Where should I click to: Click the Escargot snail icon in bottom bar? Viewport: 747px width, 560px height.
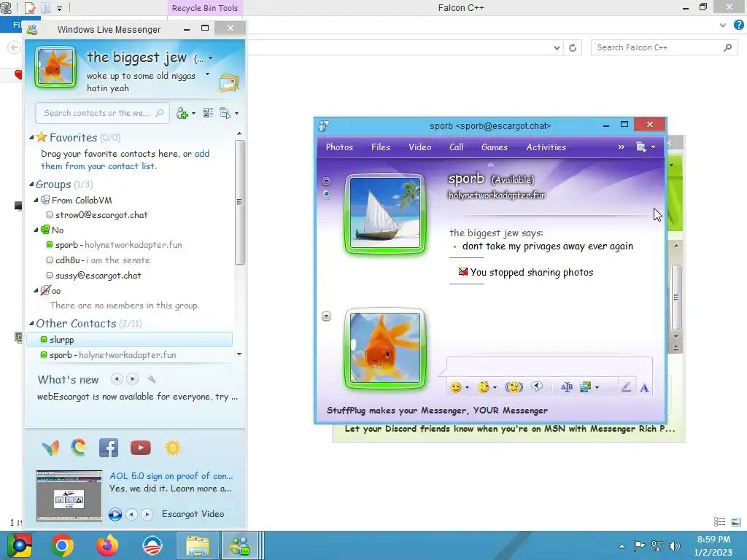click(79, 448)
